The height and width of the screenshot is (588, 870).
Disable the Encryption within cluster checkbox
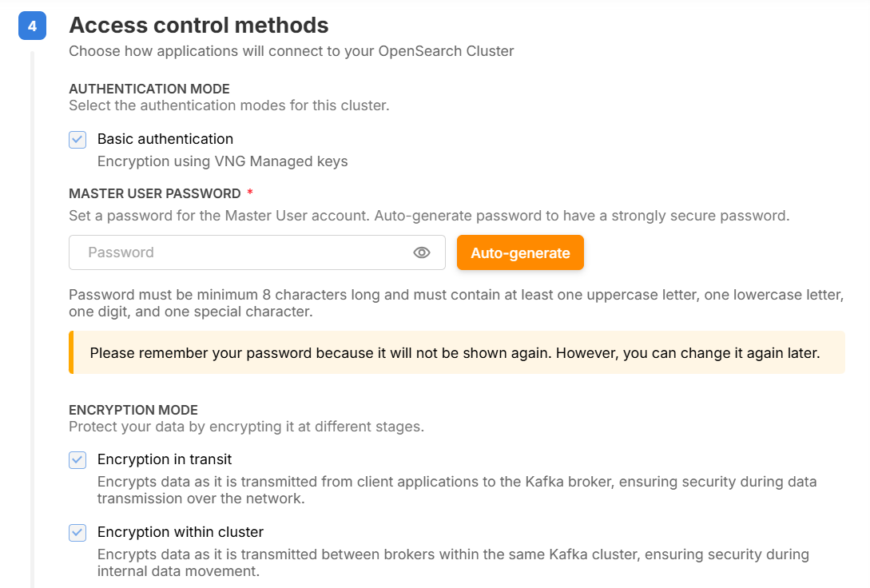coord(77,533)
